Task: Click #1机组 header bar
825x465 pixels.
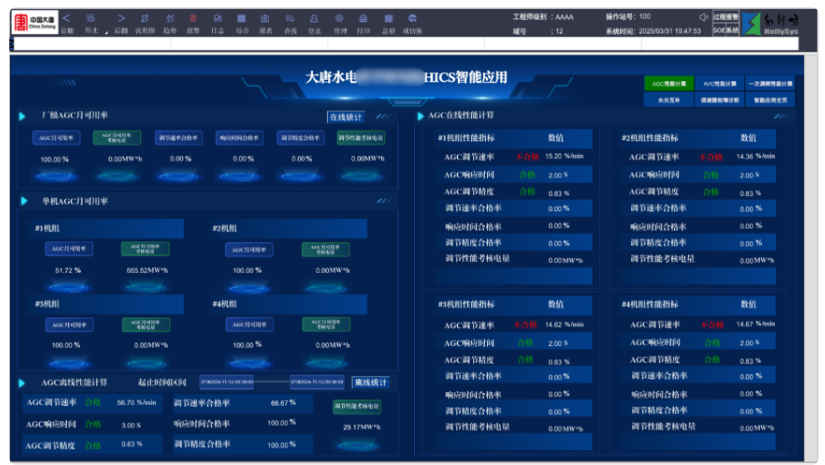Action: (106, 228)
